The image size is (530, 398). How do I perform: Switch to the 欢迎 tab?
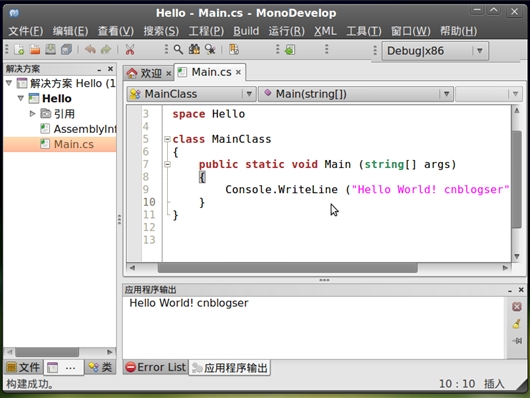tap(148, 73)
